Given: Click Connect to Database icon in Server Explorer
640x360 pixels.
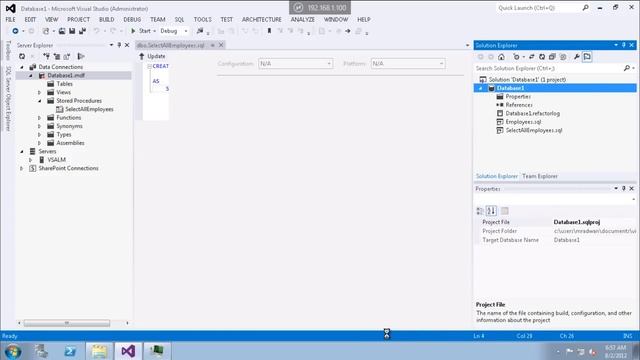Looking at the screenshot, I should pos(47,56).
